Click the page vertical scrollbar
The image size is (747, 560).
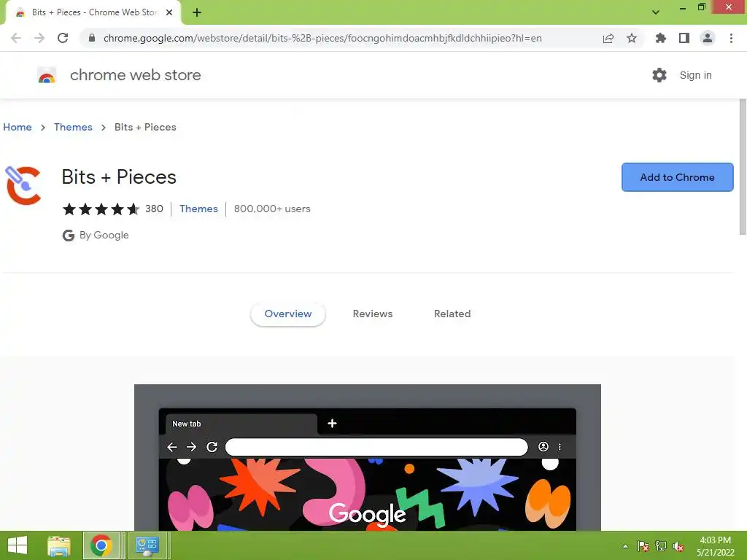coord(743,167)
